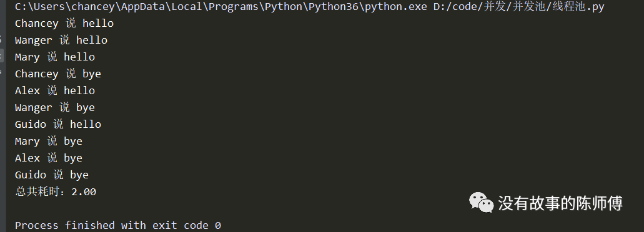Click the "Guido 说 hello" output line
Screen dimensions: 644x232
58,124
